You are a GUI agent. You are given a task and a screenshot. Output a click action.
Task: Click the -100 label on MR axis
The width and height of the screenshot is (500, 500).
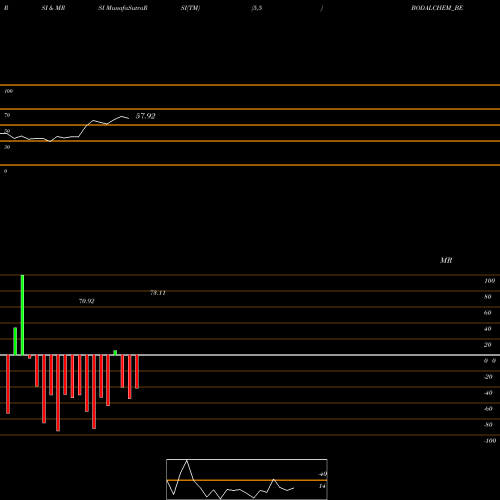click(x=490, y=441)
